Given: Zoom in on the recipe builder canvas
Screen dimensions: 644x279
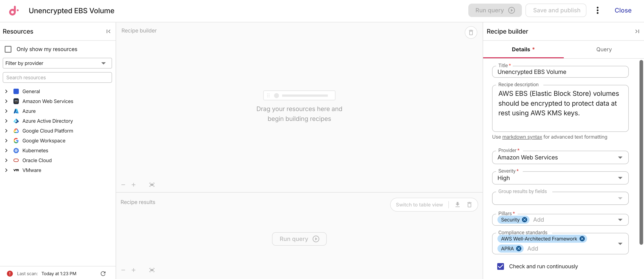Looking at the screenshot, I should (134, 185).
